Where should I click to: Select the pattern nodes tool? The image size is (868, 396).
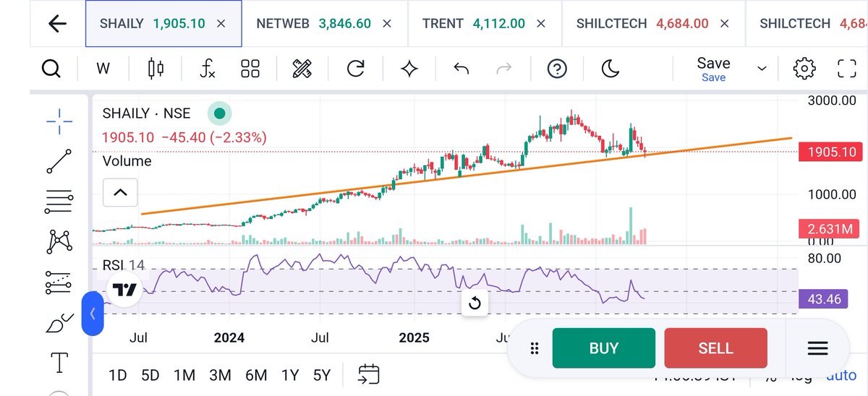[x=59, y=241]
